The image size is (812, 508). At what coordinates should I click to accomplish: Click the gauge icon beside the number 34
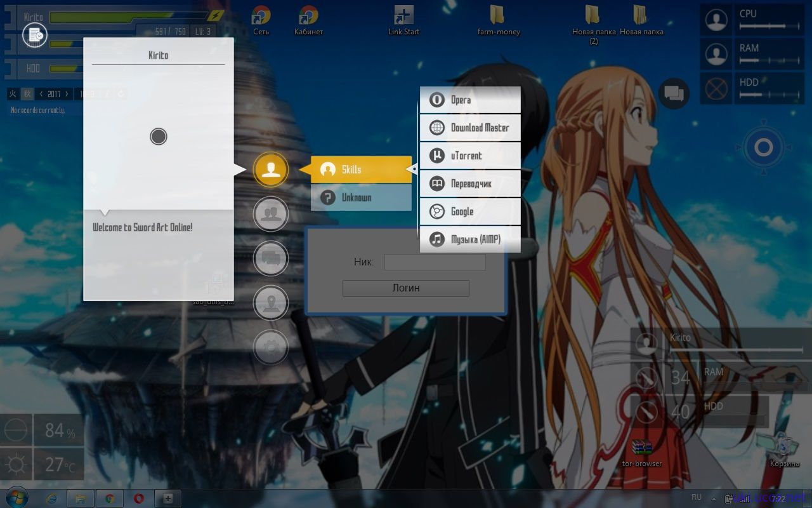coord(646,378)
